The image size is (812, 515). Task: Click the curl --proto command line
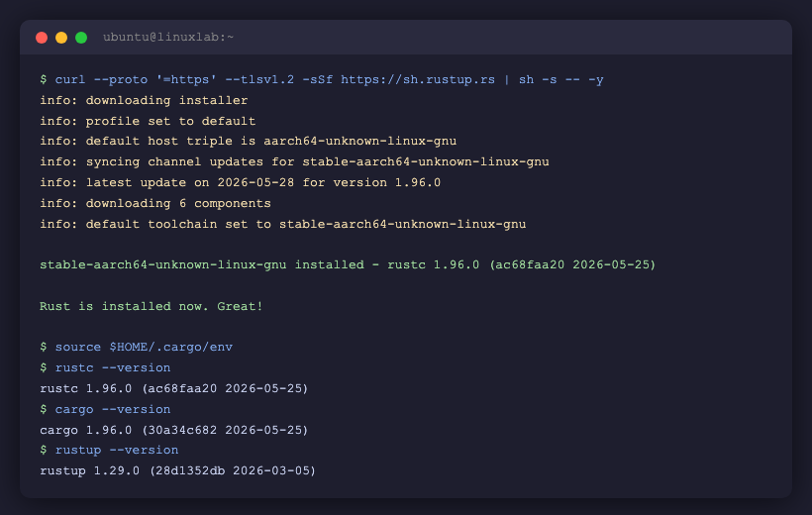coord(322,80)
